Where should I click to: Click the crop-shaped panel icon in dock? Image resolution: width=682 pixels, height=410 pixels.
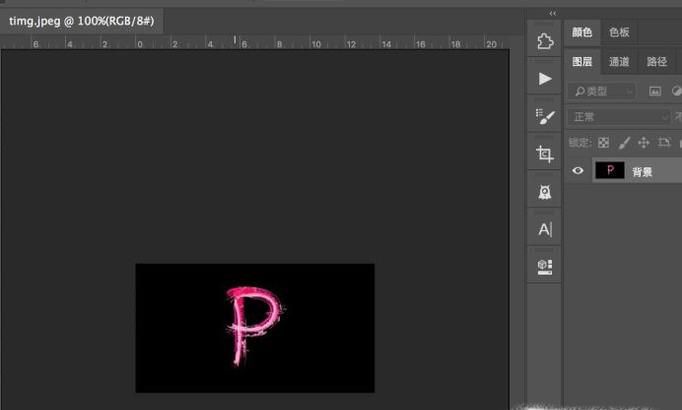click(544, 154)
